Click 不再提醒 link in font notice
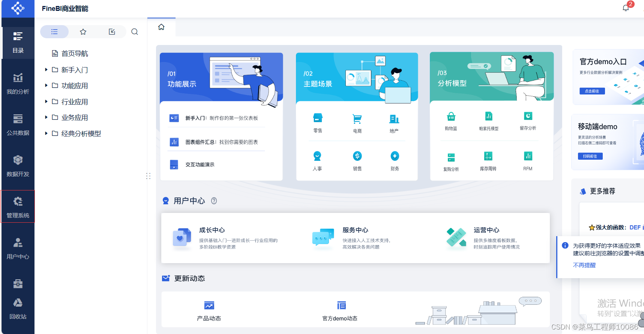The image size is (644, 334). click(x=584, y=265)
